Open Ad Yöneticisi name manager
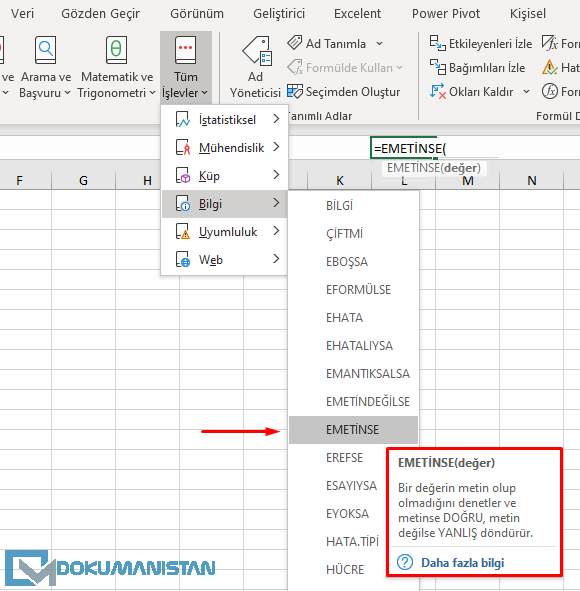 [x=255, y=68]
